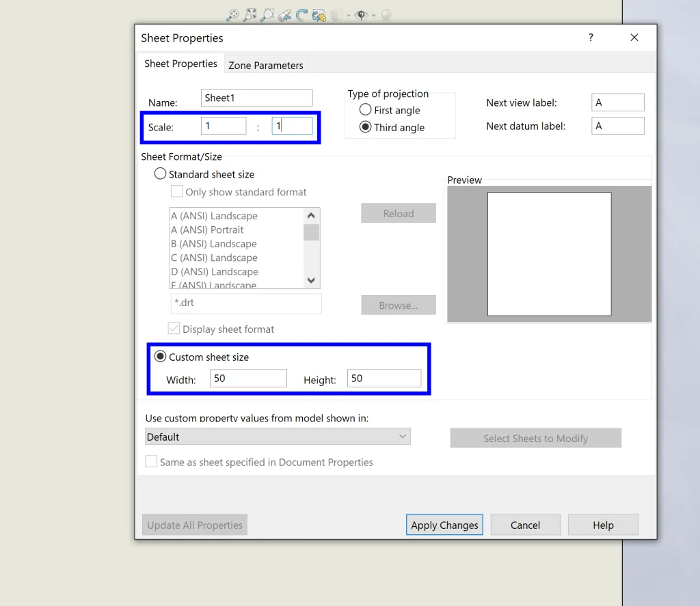Image resolution: width=700 pixels, height=606 pixels.
Task: Click the sheet list scroll up arrow
Action: pos(311,216)
